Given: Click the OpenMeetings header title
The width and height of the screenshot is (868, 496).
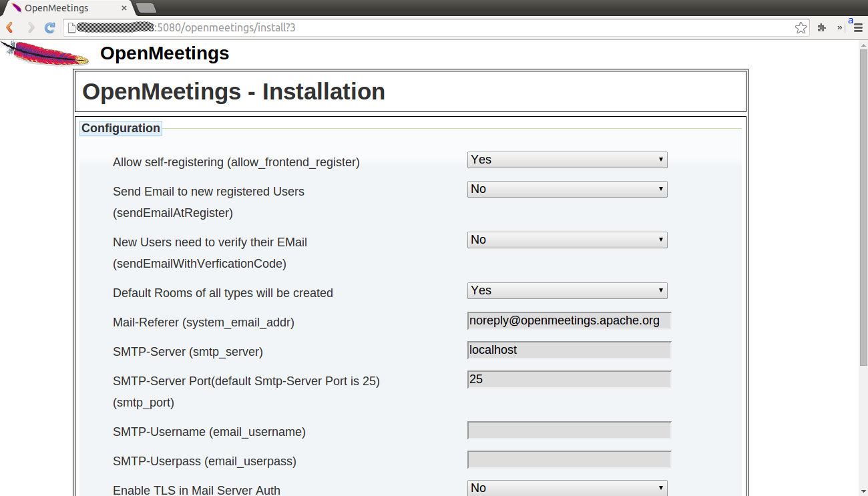Looking at the screenshot, I should point(164,53).
